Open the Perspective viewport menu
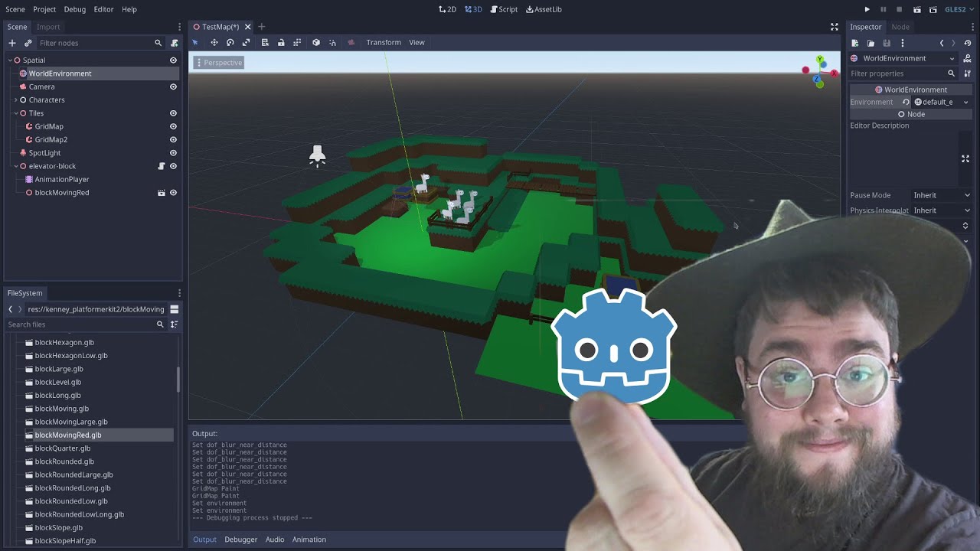 (x=217, y=63)
